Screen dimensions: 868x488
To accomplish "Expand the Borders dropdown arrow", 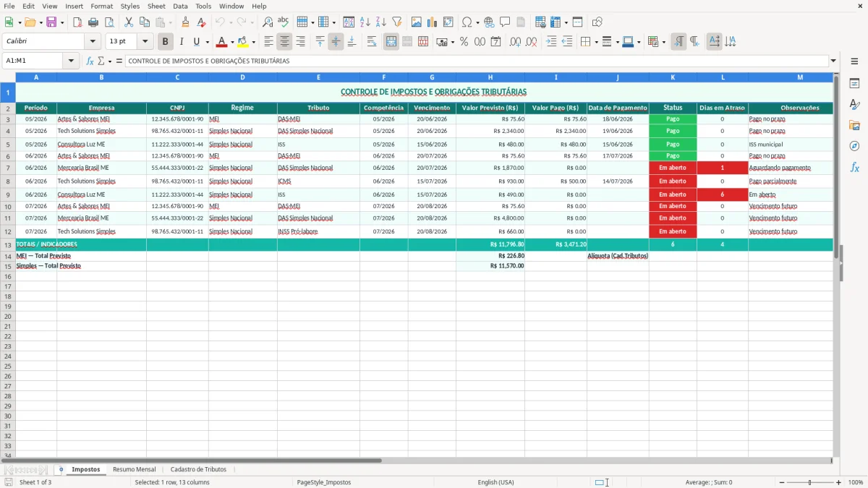I will 598,42.
